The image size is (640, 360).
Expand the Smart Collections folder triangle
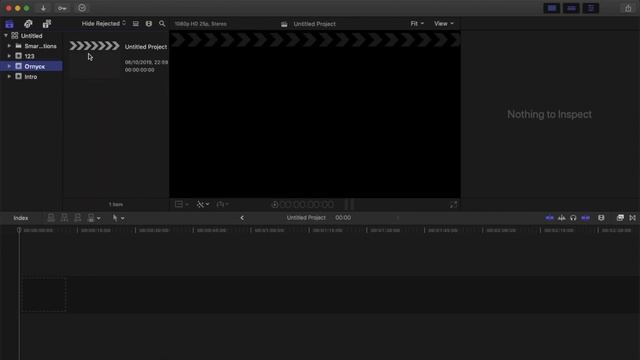pos(9,46)
